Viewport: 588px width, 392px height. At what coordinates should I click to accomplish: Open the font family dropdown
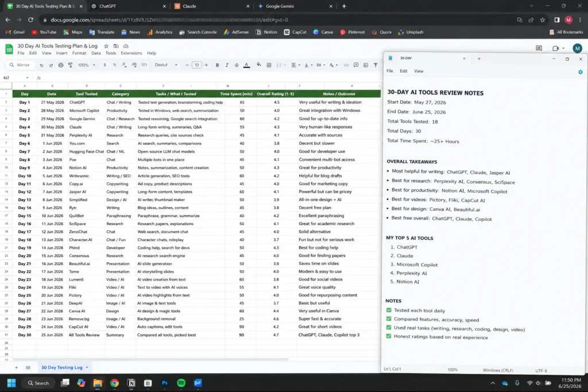pyautogui.click(x=166, y=65)
